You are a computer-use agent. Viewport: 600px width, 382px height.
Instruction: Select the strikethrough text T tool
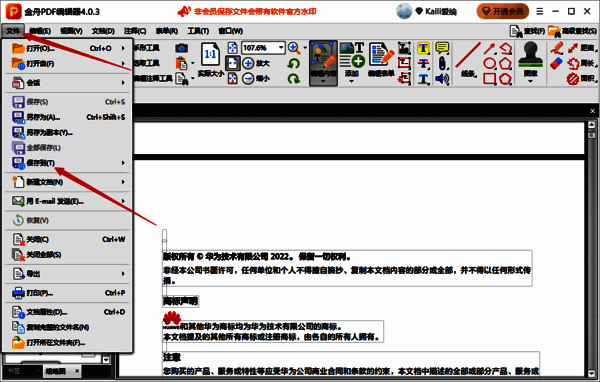[423, 63]
